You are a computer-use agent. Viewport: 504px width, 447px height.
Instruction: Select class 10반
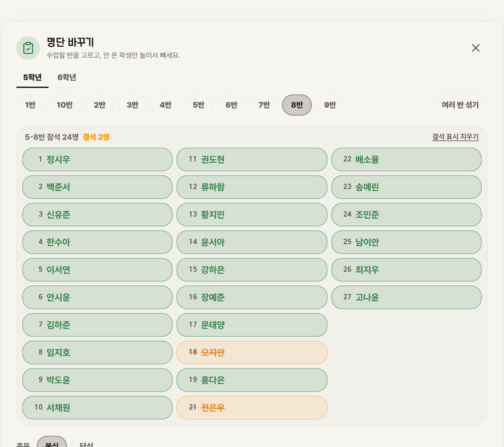point(65,105)
